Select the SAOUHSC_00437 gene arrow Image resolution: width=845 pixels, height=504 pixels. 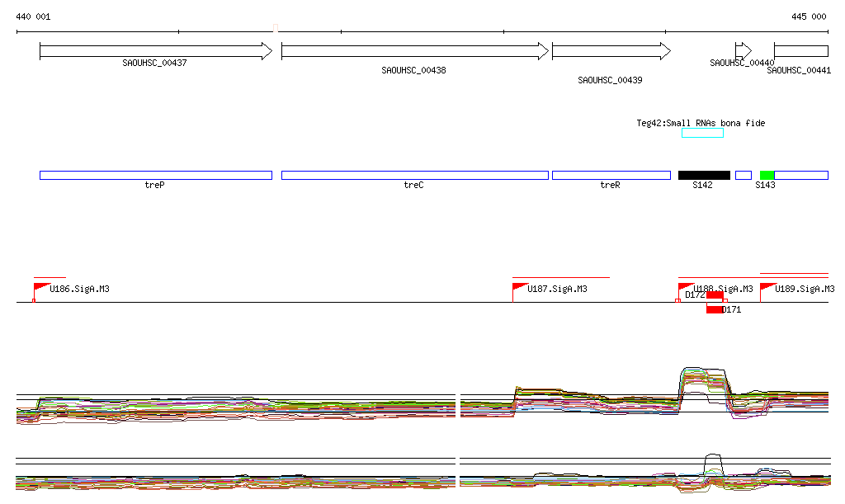155,51
